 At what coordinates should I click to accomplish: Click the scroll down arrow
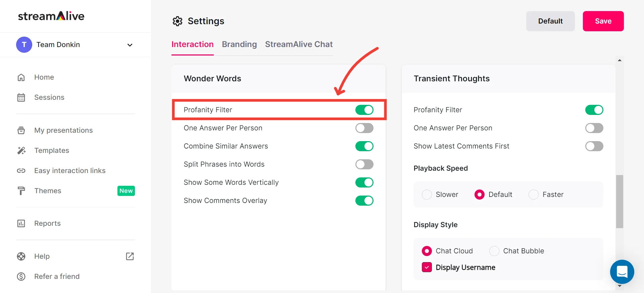pos(620,286)
